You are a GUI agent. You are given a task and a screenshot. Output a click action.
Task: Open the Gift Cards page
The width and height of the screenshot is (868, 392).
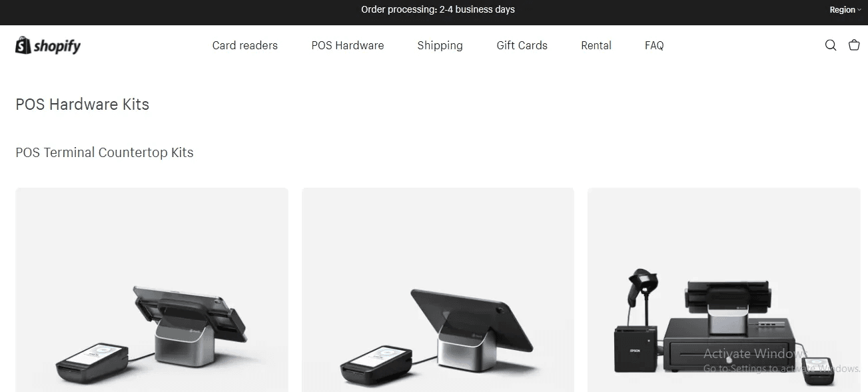click(522, 45)
